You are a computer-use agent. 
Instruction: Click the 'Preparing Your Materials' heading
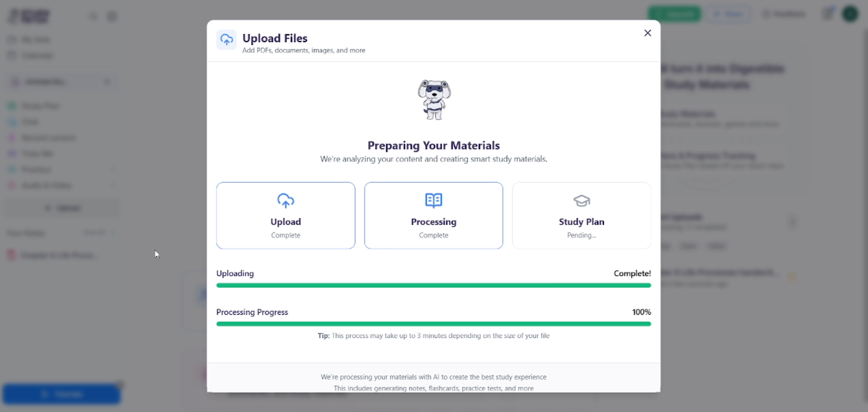(433, 145)
